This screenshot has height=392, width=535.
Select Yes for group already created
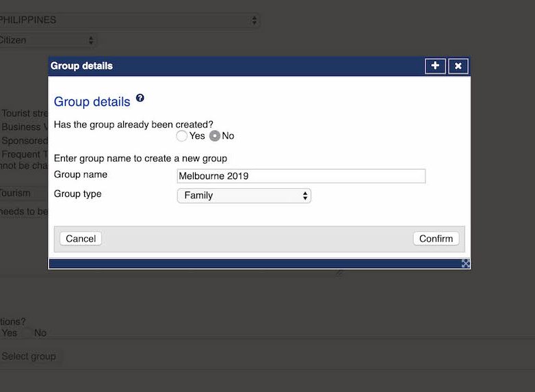pos(182,136)
